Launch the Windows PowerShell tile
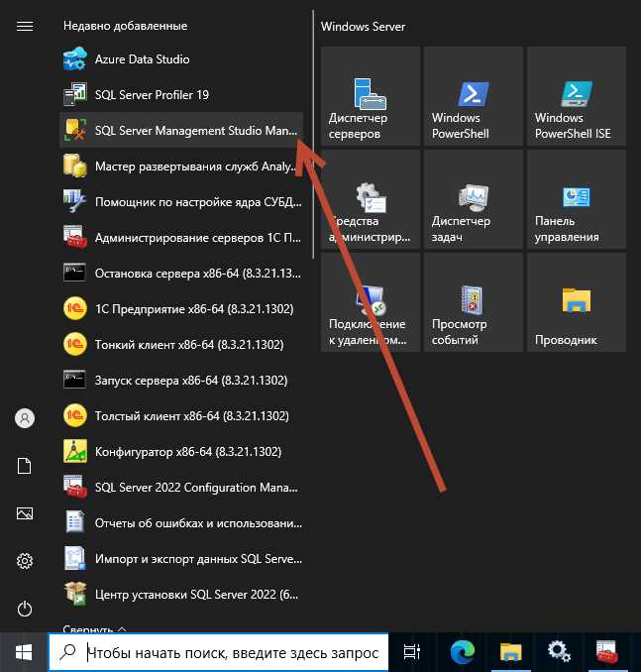The width and height of the screenshot is (641, 672). coord(474,96)
